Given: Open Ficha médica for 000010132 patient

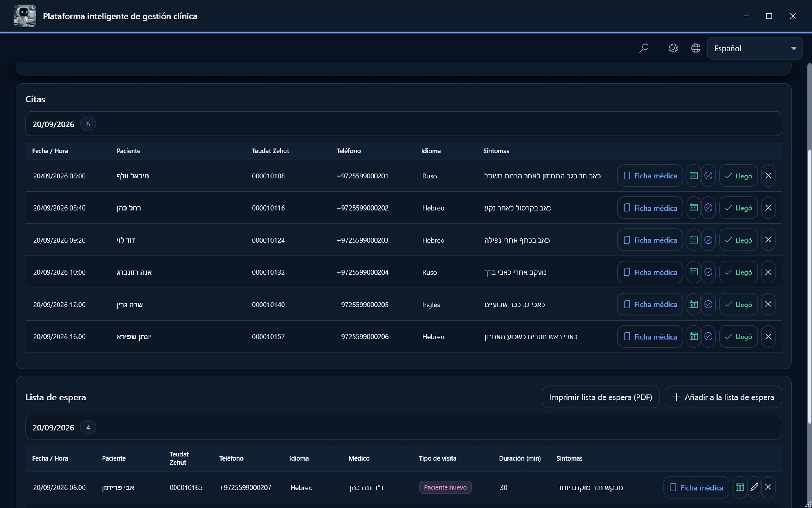Looking at the screenshot, I should [650, 272].
